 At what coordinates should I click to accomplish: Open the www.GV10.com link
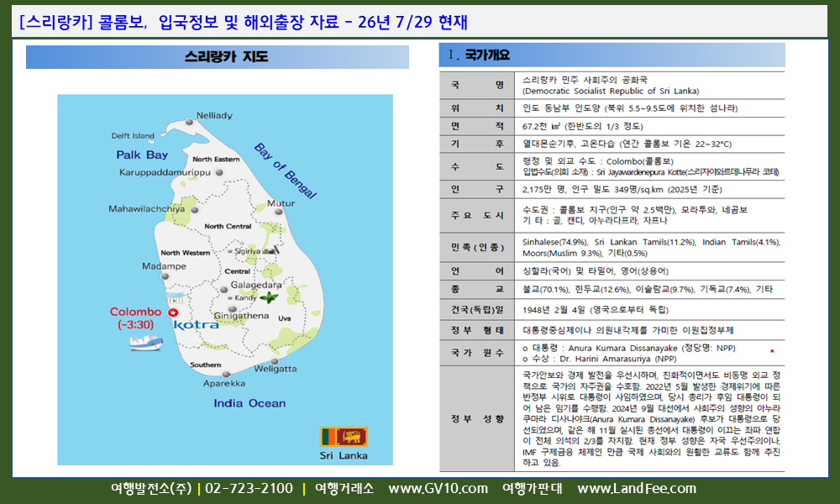point(438,489)
